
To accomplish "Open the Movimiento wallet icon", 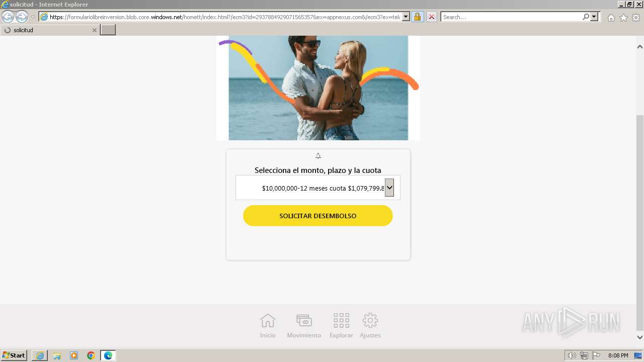I will pos(304,320).
